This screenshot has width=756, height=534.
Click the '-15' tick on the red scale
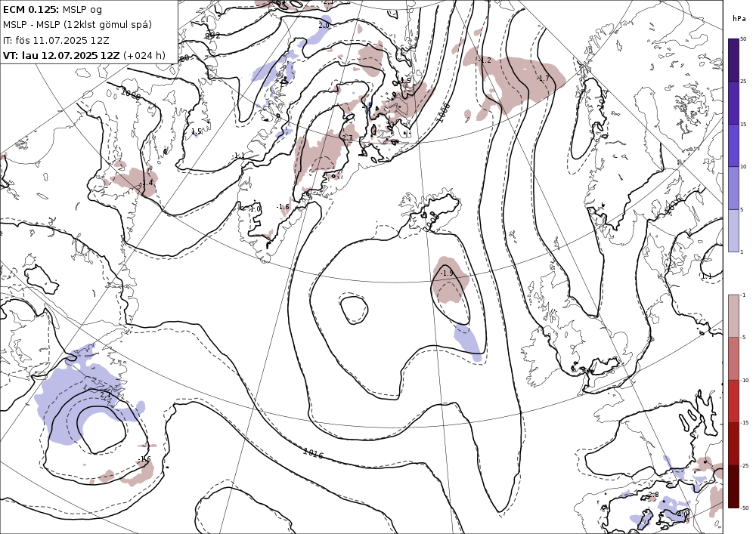click(x=745, y=423)
